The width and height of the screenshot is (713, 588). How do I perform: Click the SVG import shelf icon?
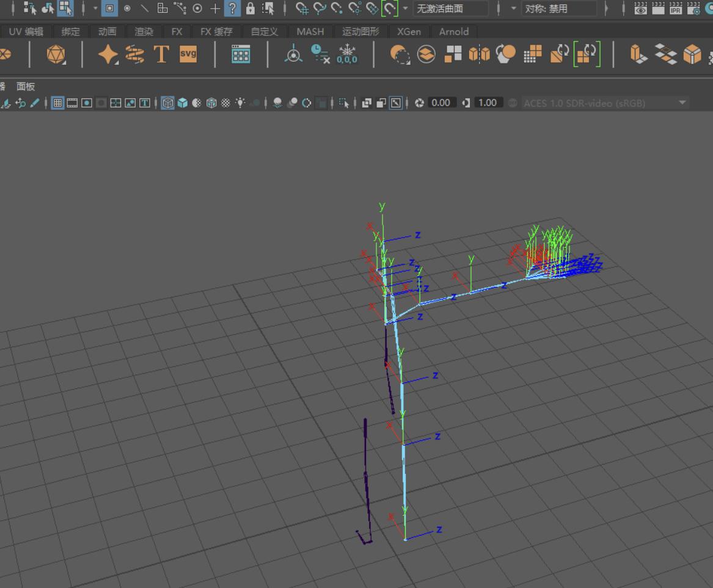tap(188, 54)
